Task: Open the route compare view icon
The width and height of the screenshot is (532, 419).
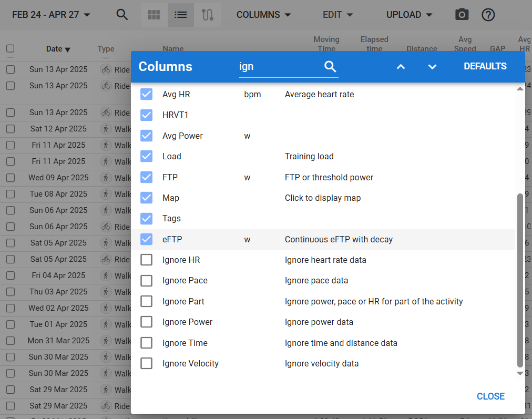Action: click(207, 15)
